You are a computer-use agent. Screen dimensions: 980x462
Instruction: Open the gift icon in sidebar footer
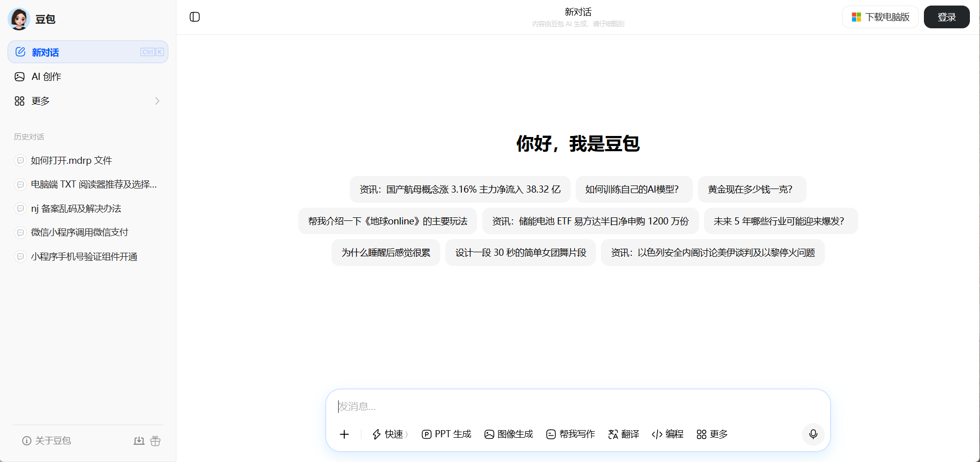tap(155, 441)
